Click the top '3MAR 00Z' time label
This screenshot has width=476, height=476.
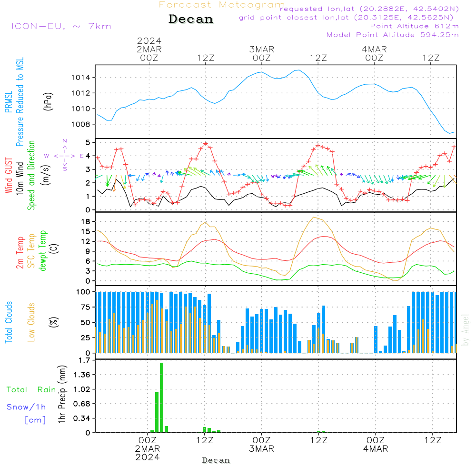(262, 54)
